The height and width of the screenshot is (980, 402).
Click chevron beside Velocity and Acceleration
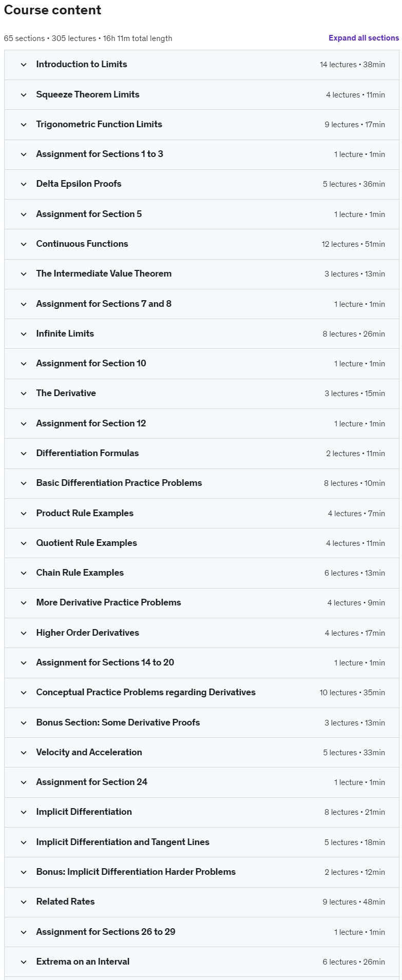coord(24,753)
